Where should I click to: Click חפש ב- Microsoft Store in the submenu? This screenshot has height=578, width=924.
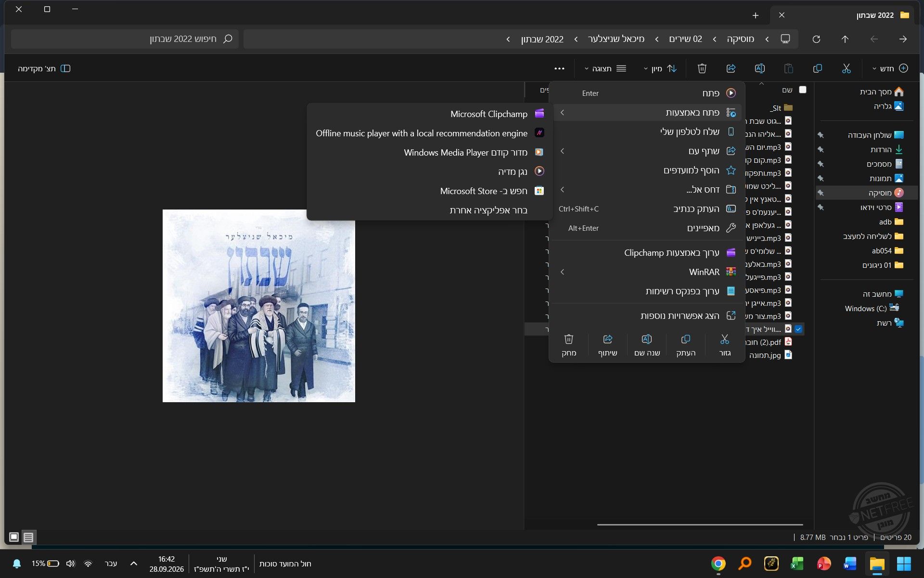430,191
